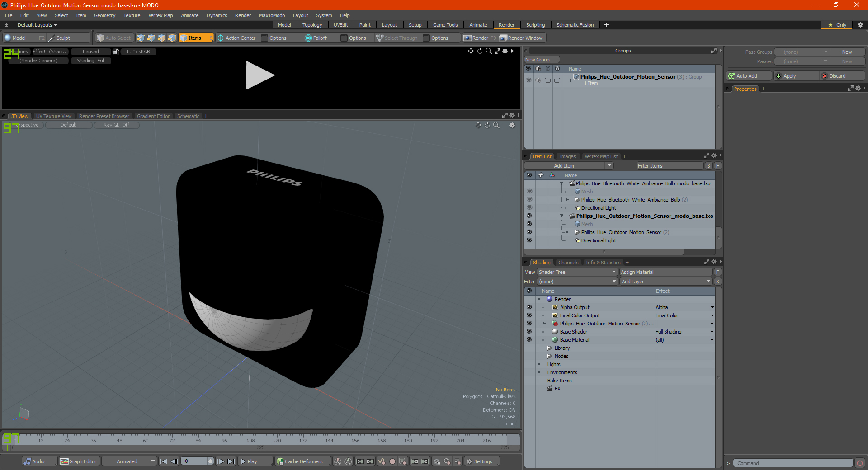Open Animated keying mode dropdown

point(129,461)
